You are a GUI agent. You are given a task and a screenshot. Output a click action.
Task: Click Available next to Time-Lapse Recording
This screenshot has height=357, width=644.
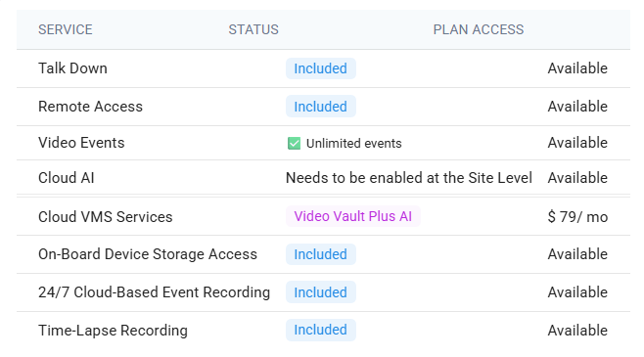click(577, 331)
